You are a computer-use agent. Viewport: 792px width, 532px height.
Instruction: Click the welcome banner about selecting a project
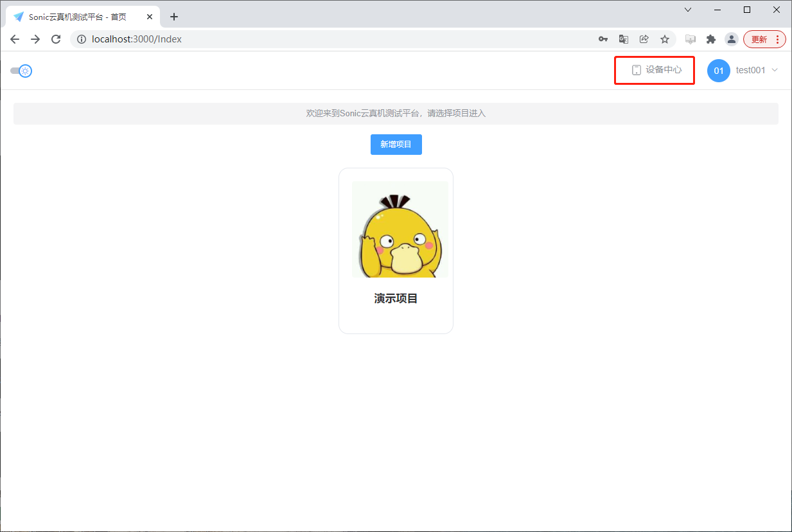396,114
